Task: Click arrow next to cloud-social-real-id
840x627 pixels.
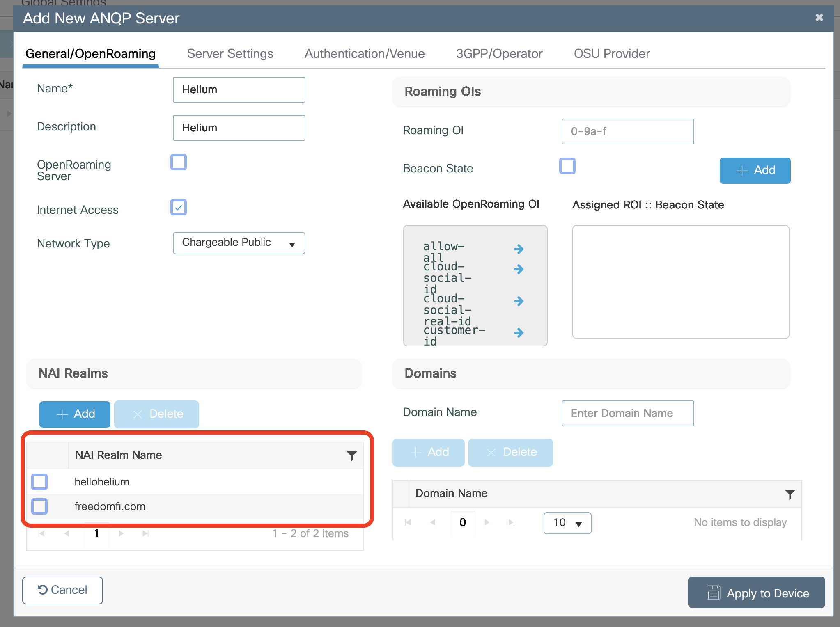Action: pos(519,301)
